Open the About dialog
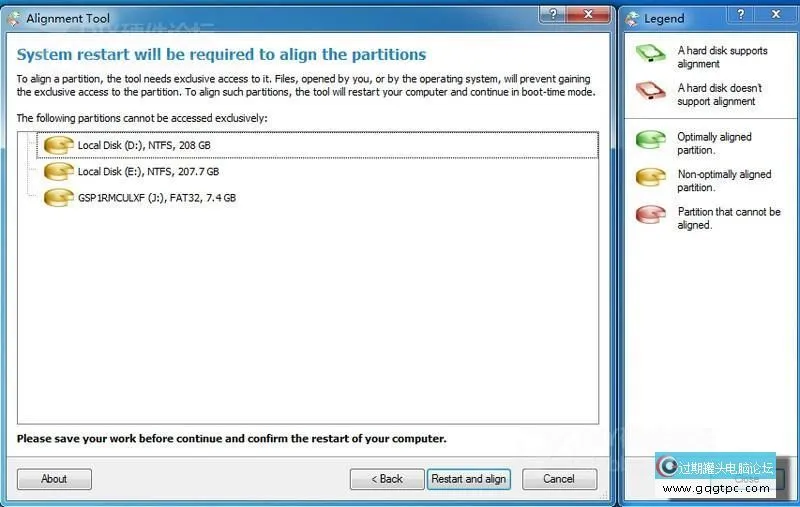Image resolution: width=800 pixels, height=507 pixels. [54, 479]
